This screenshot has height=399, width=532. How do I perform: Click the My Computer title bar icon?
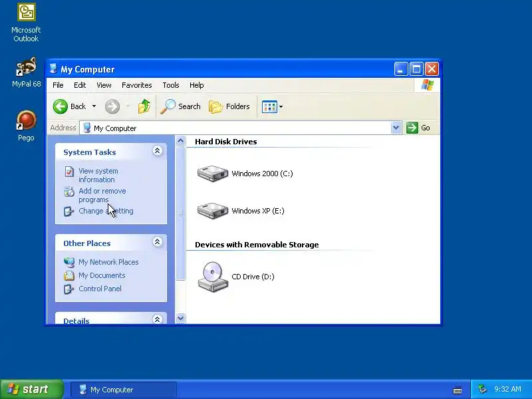pyautogui.click(x=53, y=69)
